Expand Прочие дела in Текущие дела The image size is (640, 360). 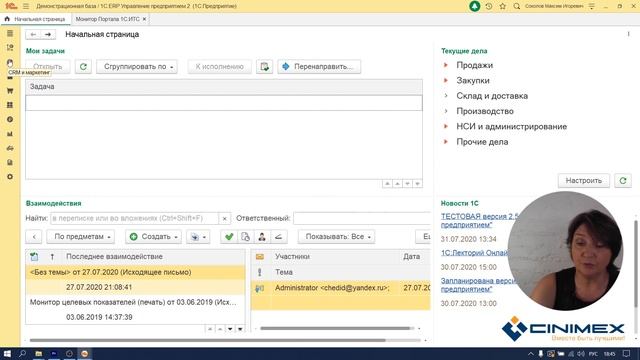[446, 142]
